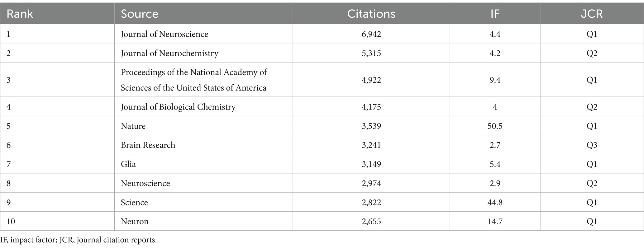Image resolution: width=644 pixels, height=248 pixels.
Task: Select the IF and JCR footnote text
Action: pos(79,240)
